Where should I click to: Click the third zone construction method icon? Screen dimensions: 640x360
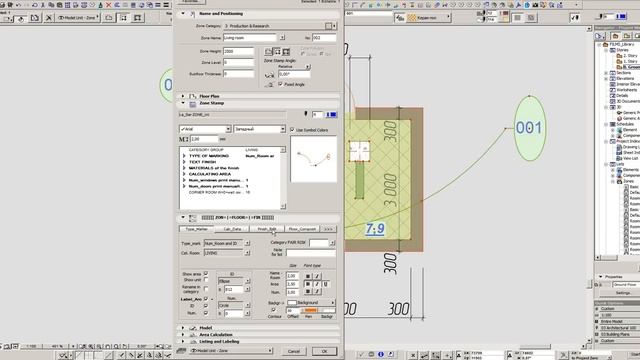pyautogui.click(x=286, y=52)
